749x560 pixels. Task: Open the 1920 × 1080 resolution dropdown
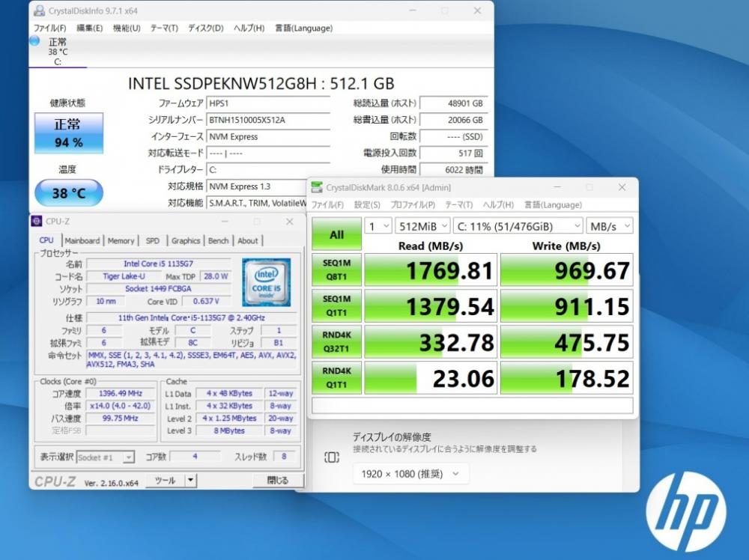(410, 474)
